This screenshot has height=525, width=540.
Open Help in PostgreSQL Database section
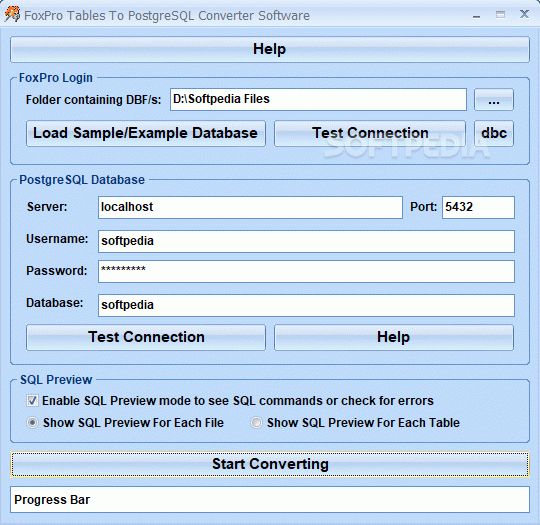click(x=394, y=337)
